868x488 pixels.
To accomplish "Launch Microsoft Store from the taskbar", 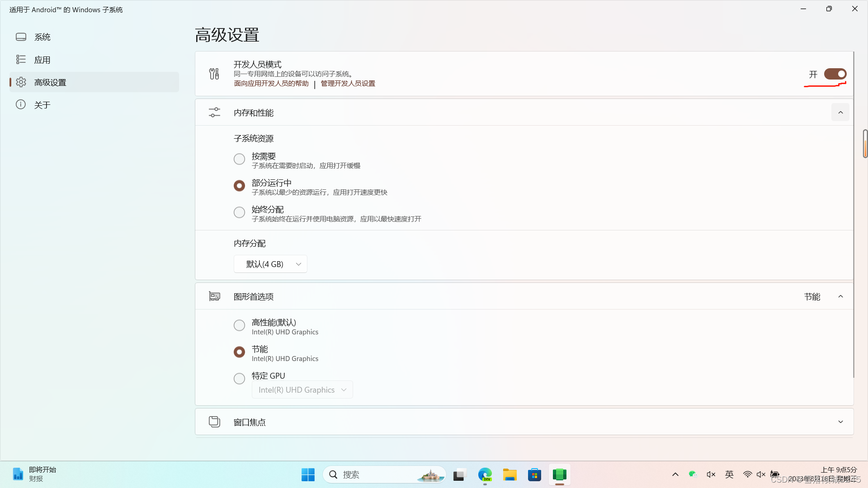I will click(534, 475).
